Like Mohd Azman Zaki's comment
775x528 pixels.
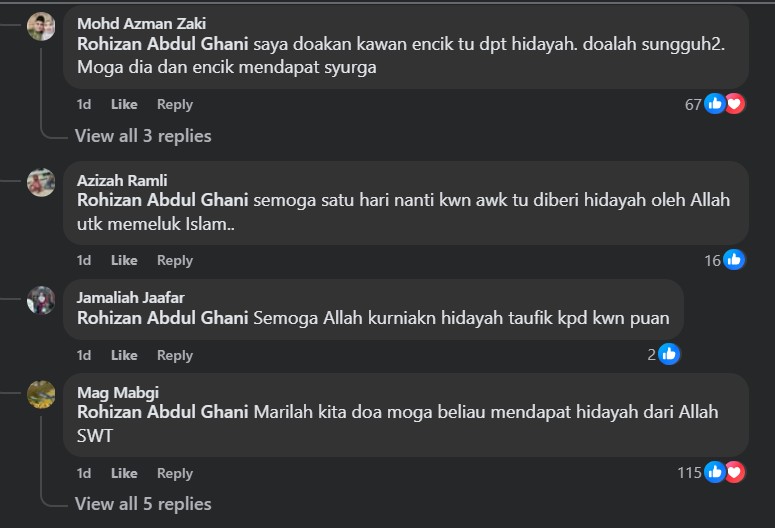click(x=124, y=104)
